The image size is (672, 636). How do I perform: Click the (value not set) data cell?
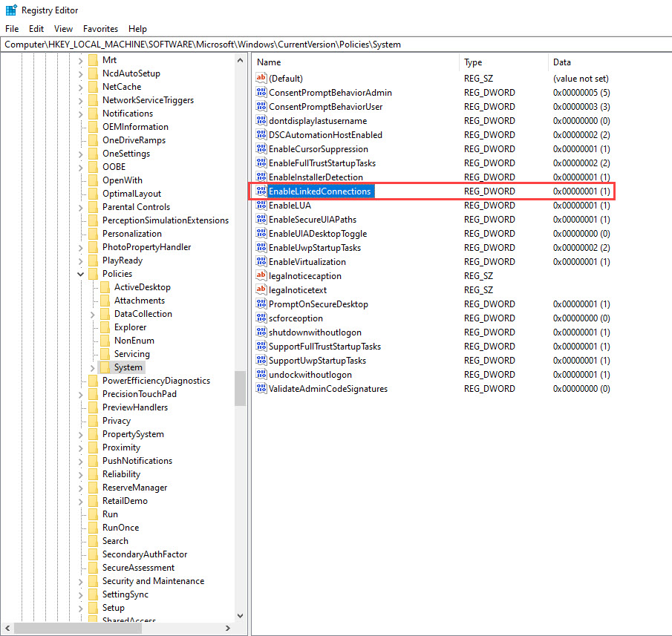(x=581, y=79)
